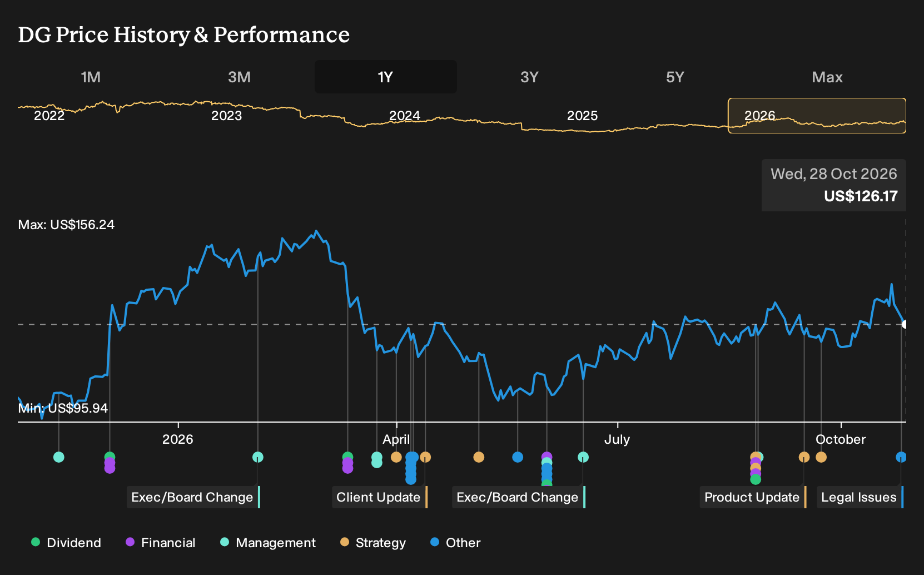Click the white current-price point on the chart
The image size is (924, 575).
pyautogui.click(x=905, y=324)
